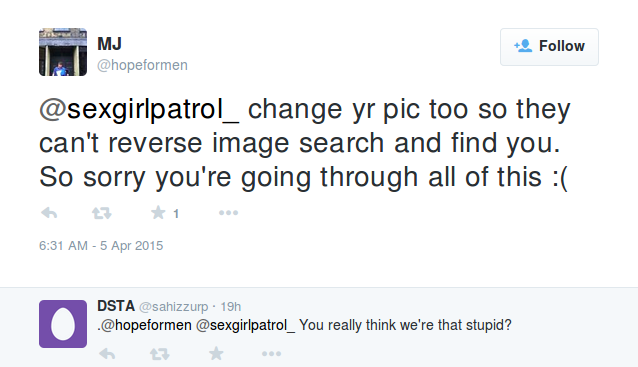Open the @sexgirlpatrol_ mention in main tweet
Image resolution: width=638 pixels, height=367 pixels.
coord(139,110)
